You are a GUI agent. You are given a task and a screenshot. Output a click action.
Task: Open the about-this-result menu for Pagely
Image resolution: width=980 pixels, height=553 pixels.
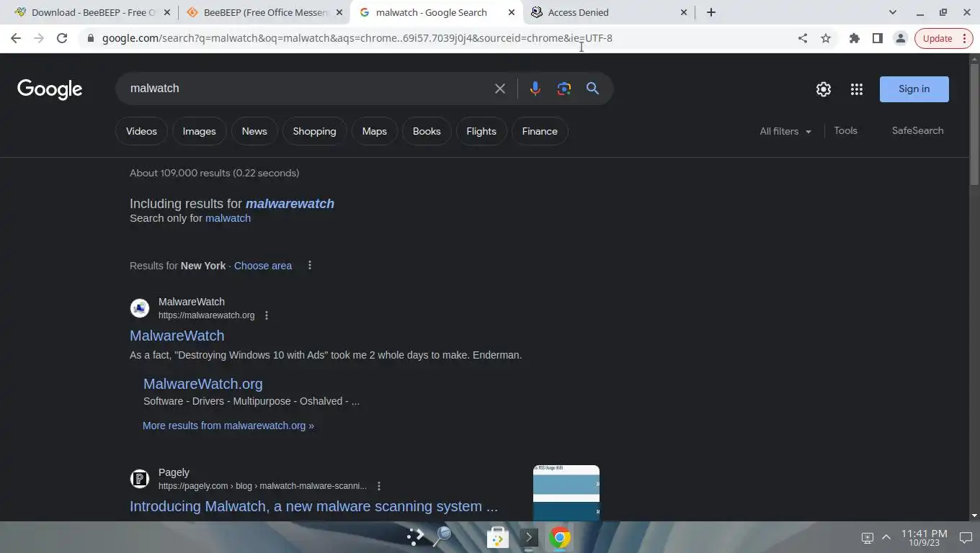[379, 486]
